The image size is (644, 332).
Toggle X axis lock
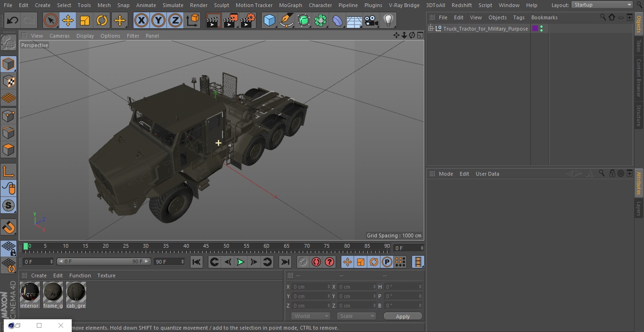click(141, 20)
